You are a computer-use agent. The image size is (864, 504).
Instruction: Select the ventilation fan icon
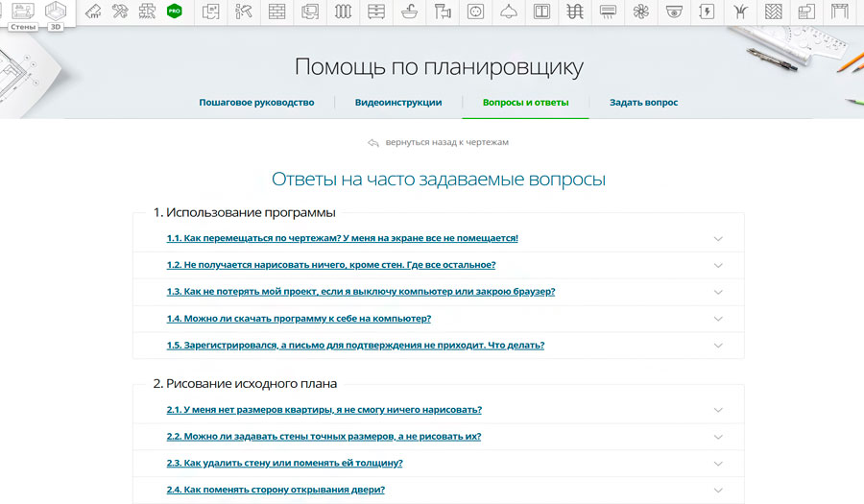[x=641, y=12]
